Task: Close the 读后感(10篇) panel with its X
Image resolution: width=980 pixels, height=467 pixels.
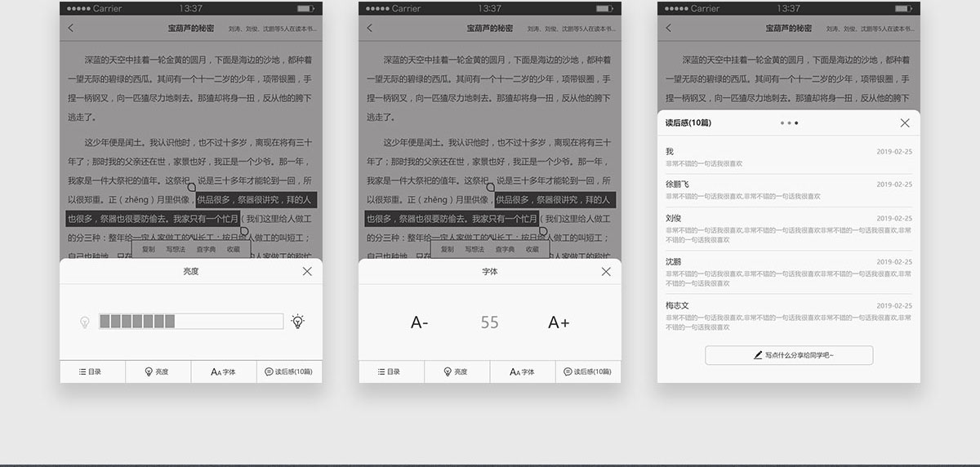Action: tap(905, 123)
